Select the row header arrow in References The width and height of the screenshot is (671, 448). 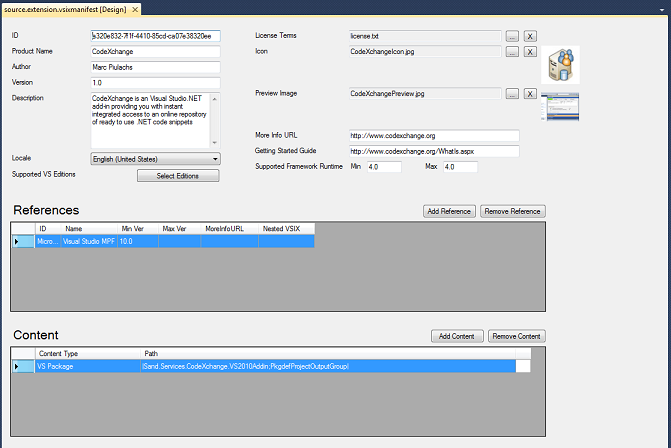(23, 242)
